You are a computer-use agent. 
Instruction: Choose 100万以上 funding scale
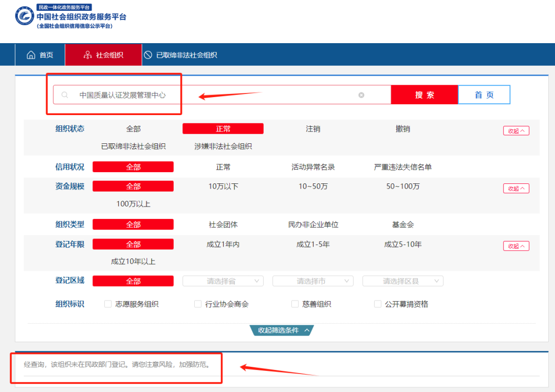[x=134, y=204]
